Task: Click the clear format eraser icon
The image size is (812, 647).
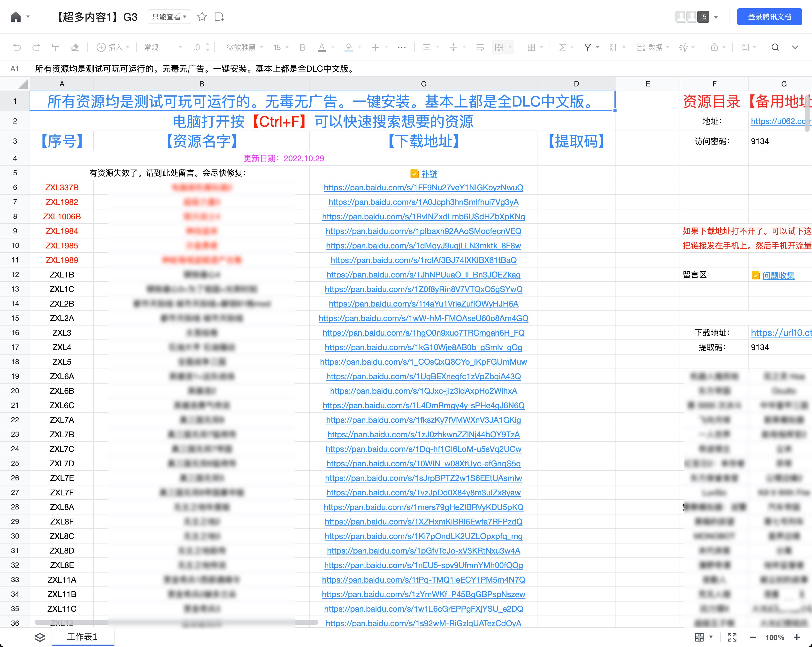Action: (x=75, y=47)
